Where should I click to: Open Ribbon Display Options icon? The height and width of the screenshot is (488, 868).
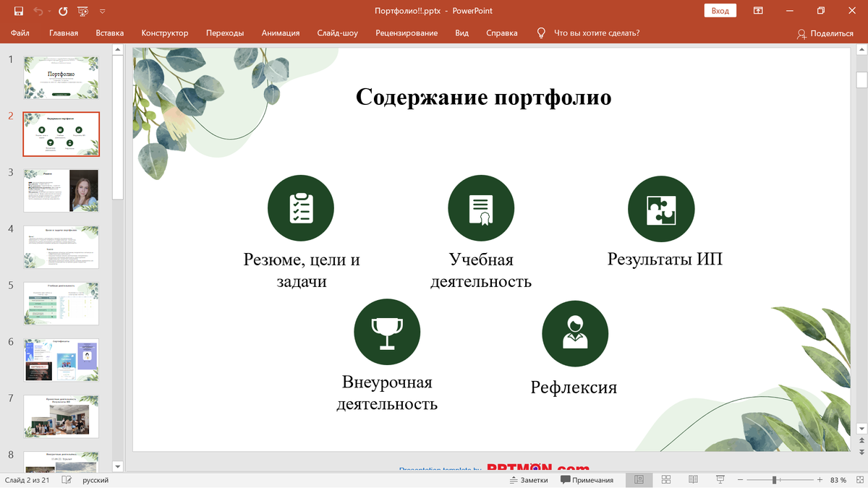[x=758, y=11]
